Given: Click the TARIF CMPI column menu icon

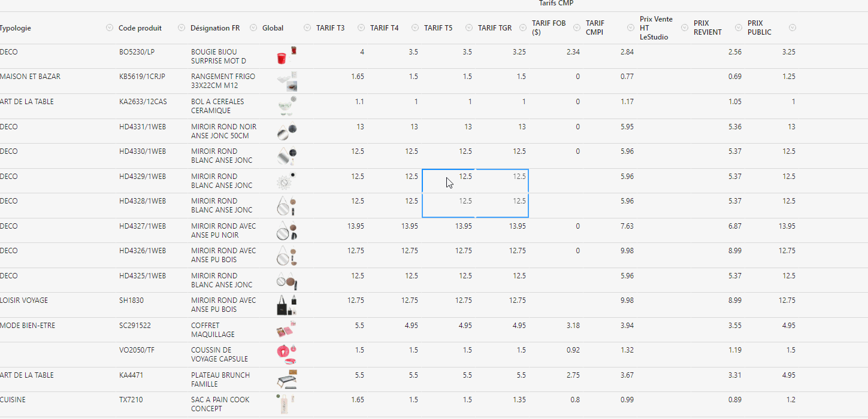Looking at the screenshot, I should (x=630, y=28).
